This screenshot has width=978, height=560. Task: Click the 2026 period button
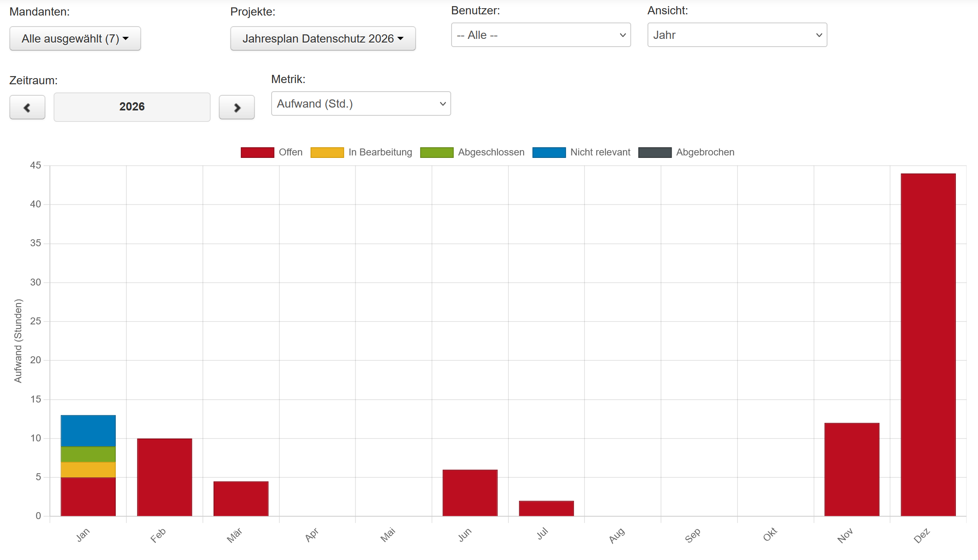pos(132,107)
